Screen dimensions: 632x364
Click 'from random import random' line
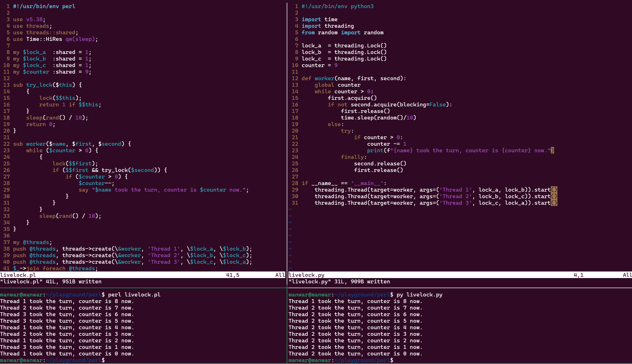pyautogui.click(x=342, y=33)
